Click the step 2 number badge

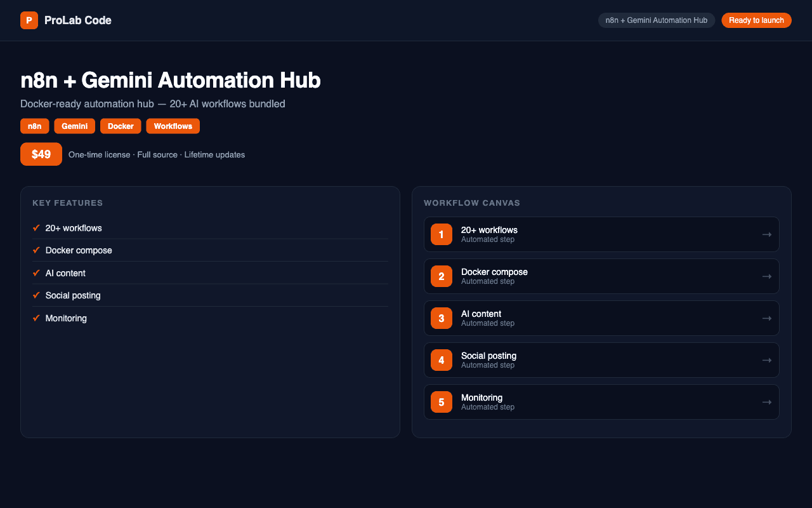click(442, 276)
